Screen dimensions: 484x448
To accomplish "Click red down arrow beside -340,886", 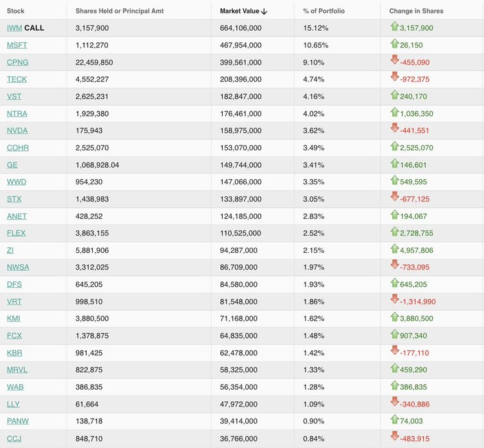I will pos(394,401).
